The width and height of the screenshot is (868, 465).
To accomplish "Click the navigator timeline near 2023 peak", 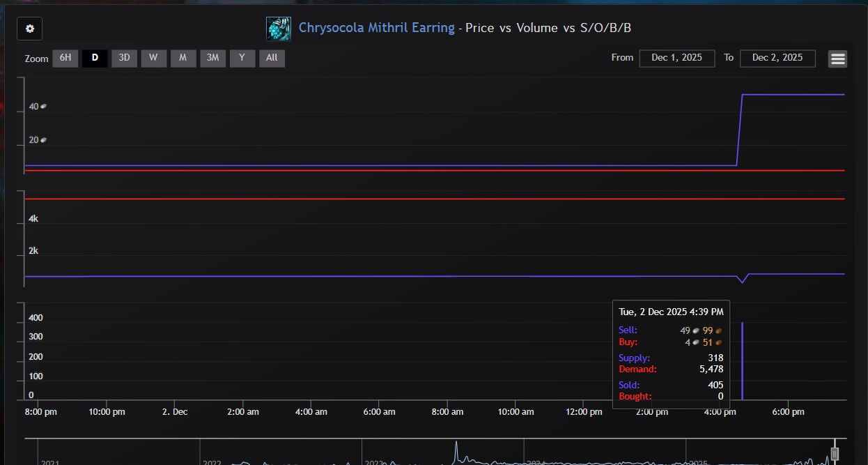I will [x=456, y=451].
